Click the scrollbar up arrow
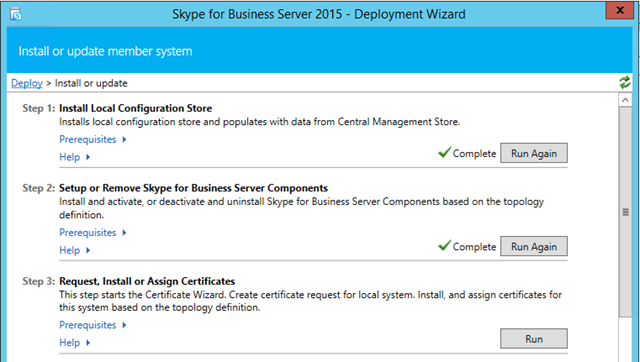The width and height of the screenshot is (640, 362). click(x=625, y=100)
